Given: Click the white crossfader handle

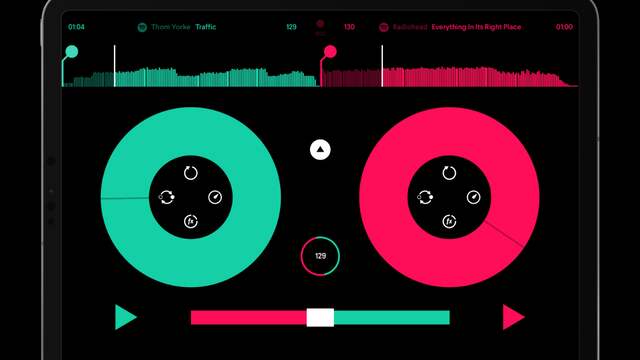Looking at the screenshot, I should click(x=320, y=318).
